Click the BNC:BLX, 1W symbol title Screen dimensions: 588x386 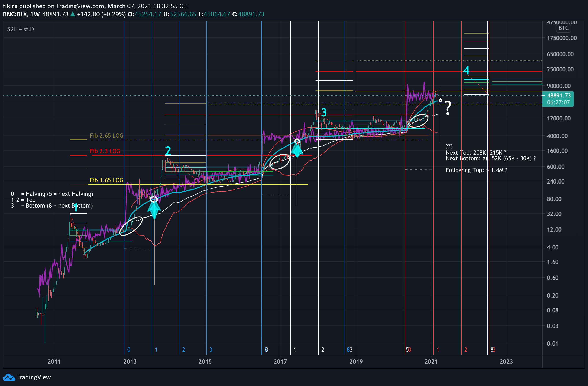pos(21,14)
